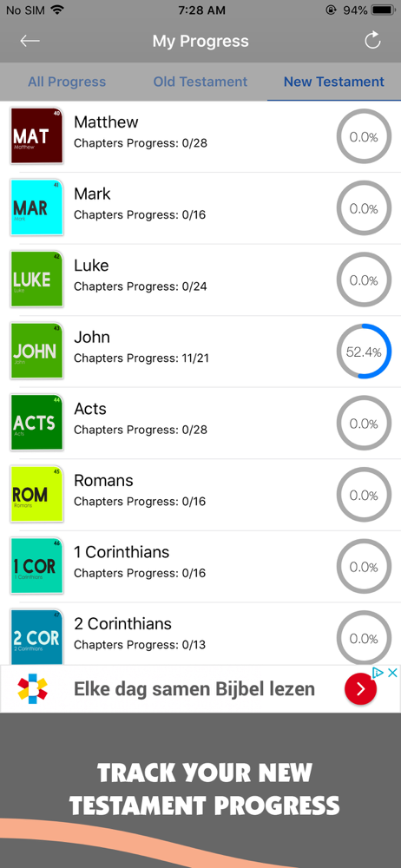
Task: Select the JOHN book tile icon
Action: [36, 351]
